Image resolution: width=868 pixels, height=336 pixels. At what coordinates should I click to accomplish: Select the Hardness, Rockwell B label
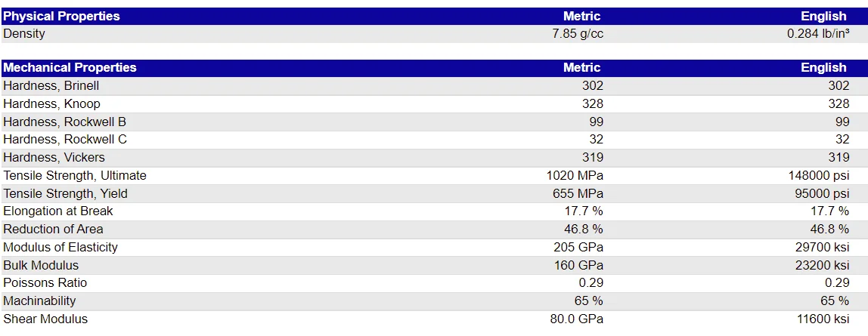[65, 122]
